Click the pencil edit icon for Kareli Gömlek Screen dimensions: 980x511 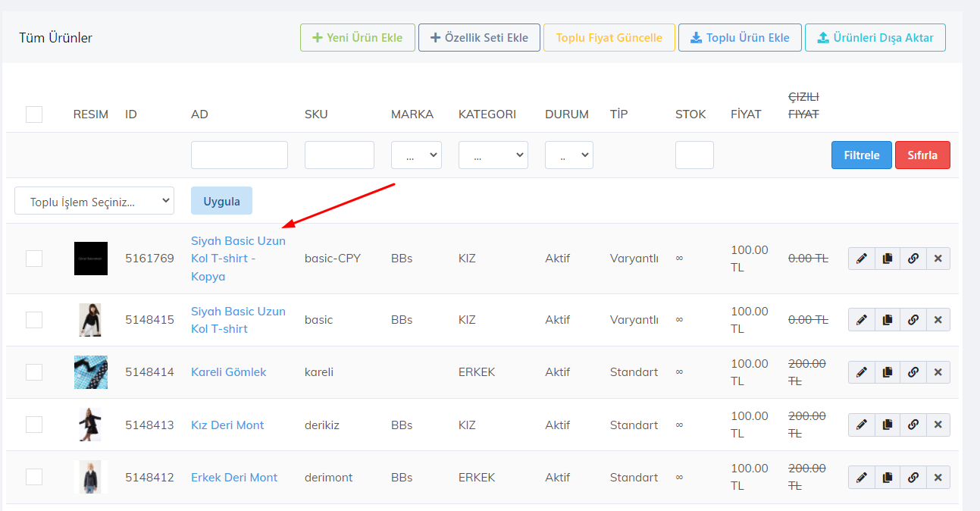tap(861, 372)
